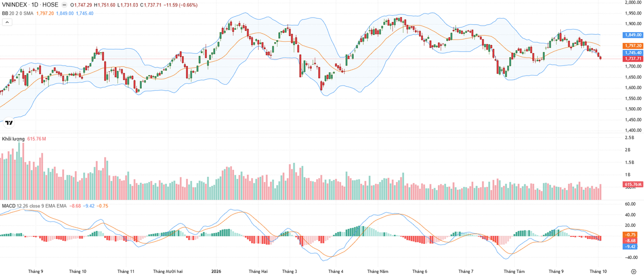Screen dimensions: 644x275
Task: Click the 2026 year marker on the time axis
Action: (x=217, y=271)
